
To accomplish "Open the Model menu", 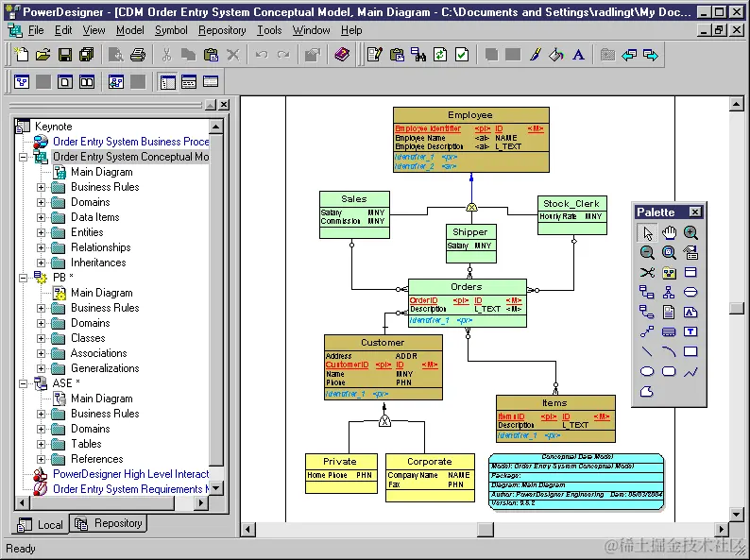I will [x=129, y=30].
